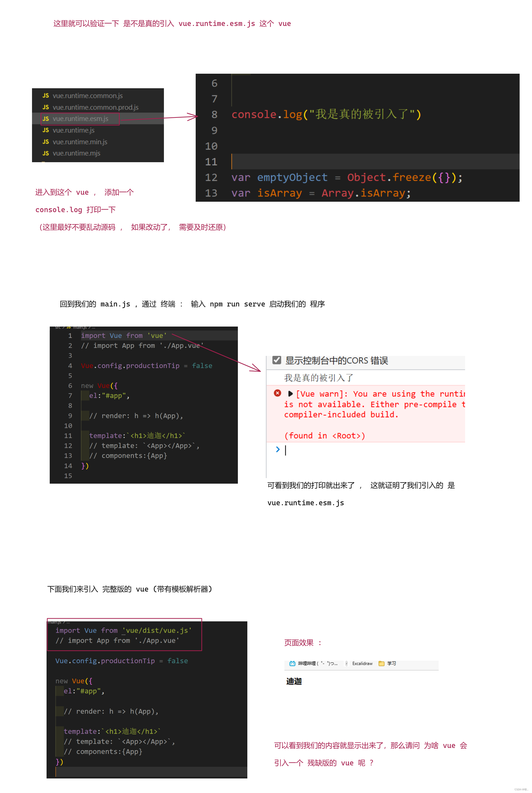Expand the [Vue warn] message triangle

[x=290, y=394]
